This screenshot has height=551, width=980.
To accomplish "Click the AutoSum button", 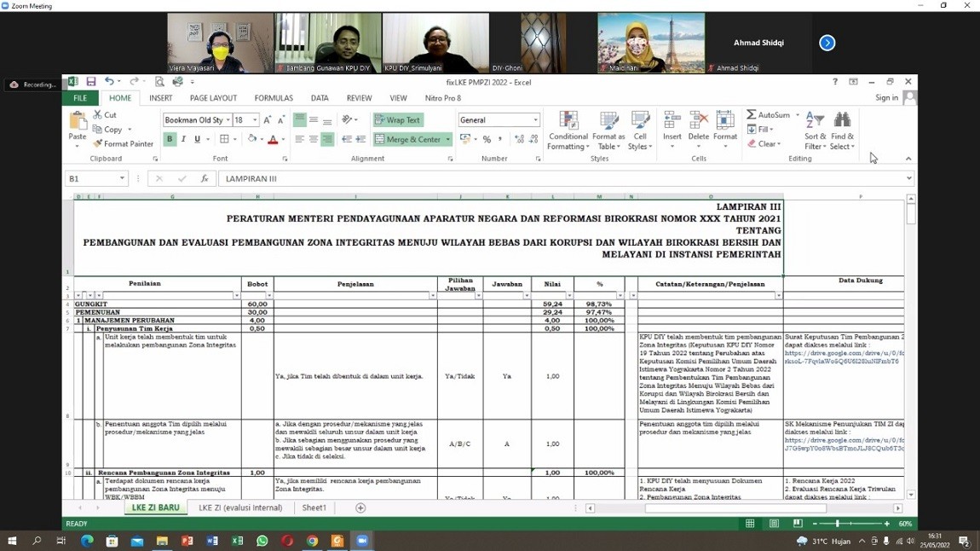I will pyautogui.click(x=769, y=115).
